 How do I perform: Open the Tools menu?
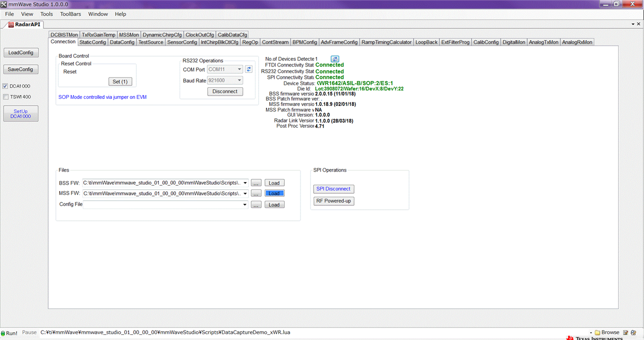click(47, 14)
